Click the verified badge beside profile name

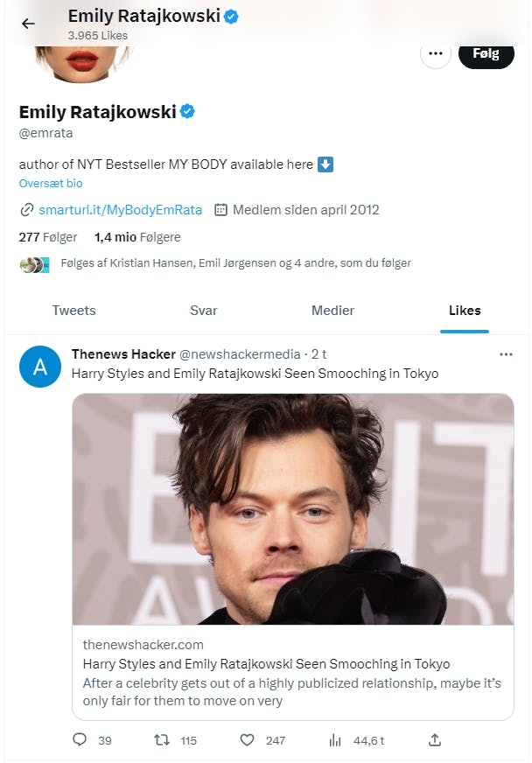click(x=187, y=111)
